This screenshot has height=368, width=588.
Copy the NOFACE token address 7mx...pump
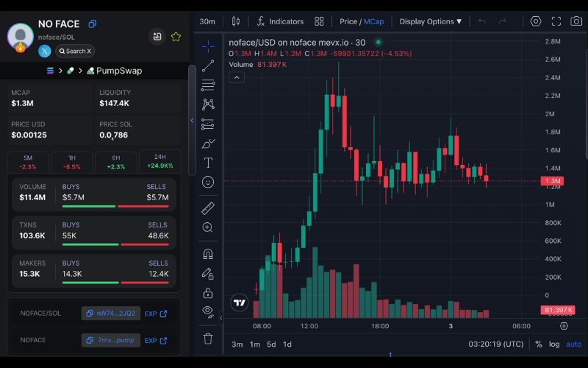[111, 340]
